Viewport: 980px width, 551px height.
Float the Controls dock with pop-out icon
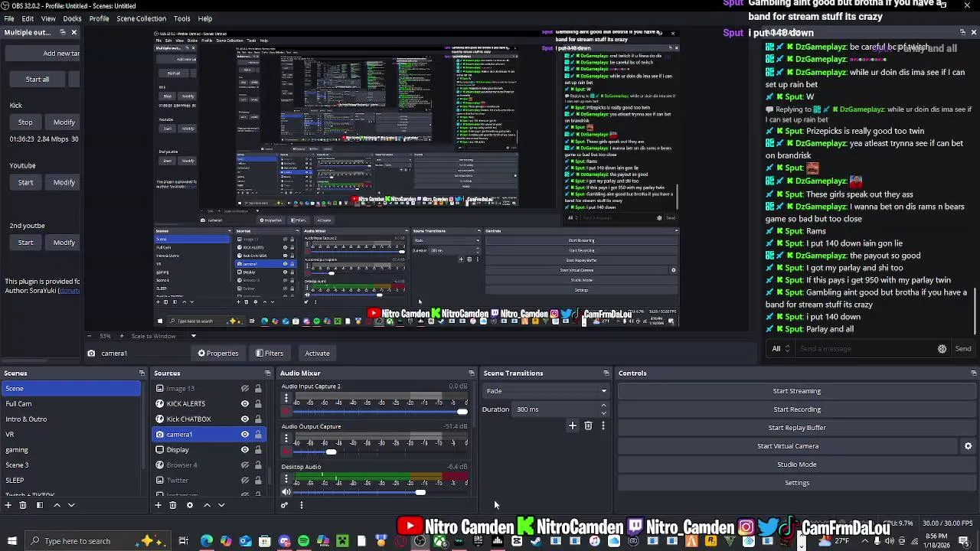[973, 373]
